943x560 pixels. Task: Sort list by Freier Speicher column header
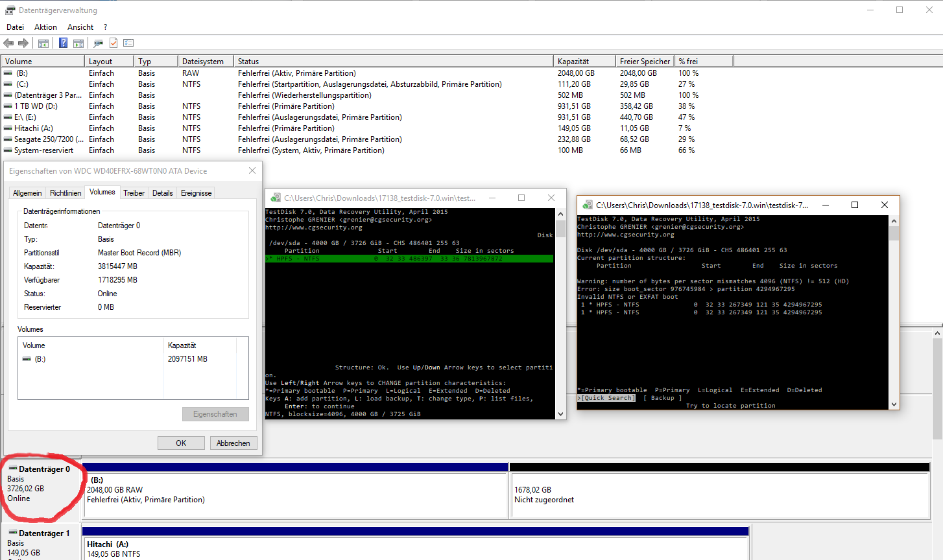tap(645, 62)
